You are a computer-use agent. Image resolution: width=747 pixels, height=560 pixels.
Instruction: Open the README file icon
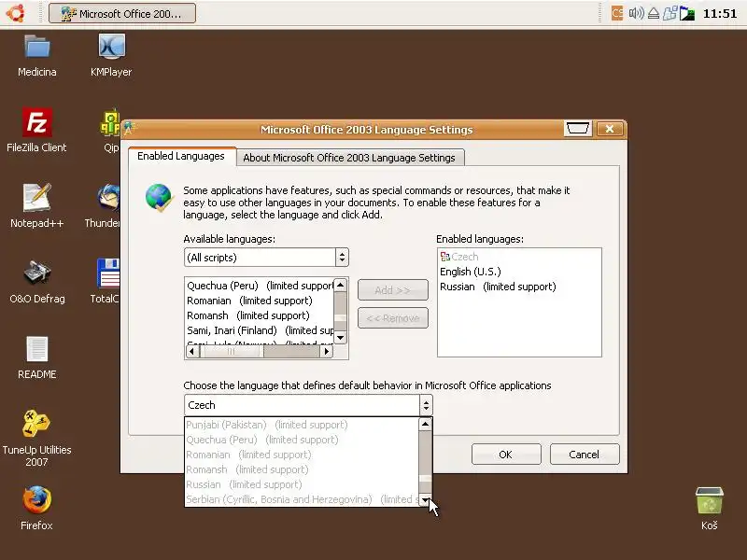pyautogui.click(x=36, y=349)
